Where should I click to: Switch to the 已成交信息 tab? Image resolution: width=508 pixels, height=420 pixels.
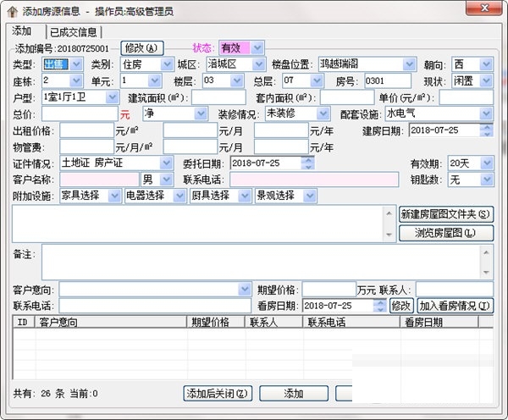(74, 32)
